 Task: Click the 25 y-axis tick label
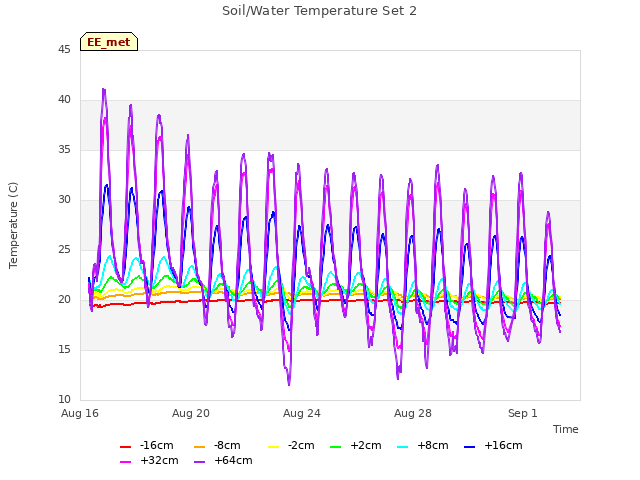(64, 250)
